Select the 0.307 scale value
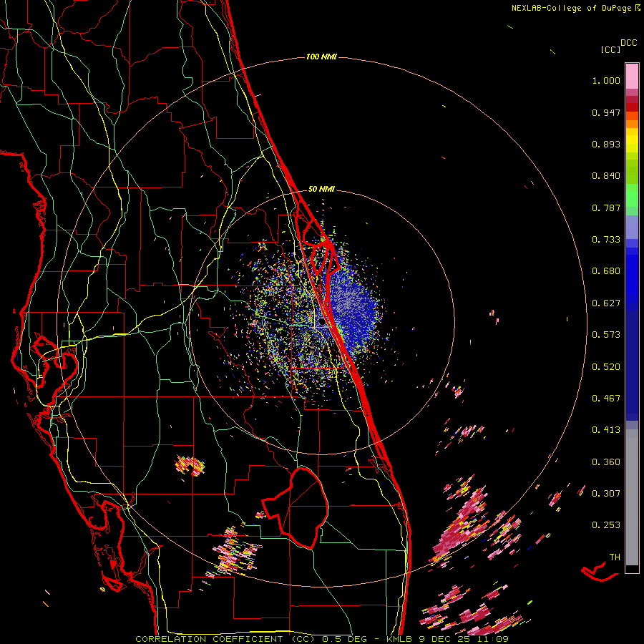The height and width of the screenshot is (644, 644). [x=606, y=494]
